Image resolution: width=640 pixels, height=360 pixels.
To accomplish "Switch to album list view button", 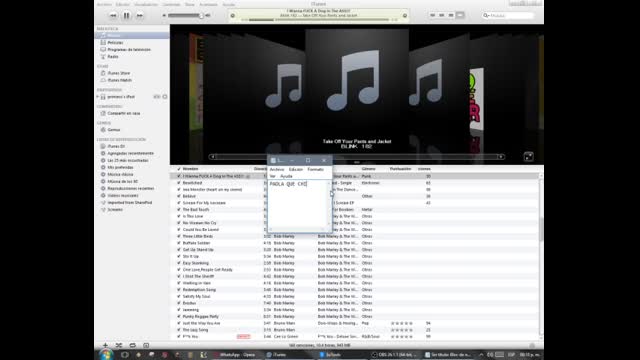I will 442,15.
